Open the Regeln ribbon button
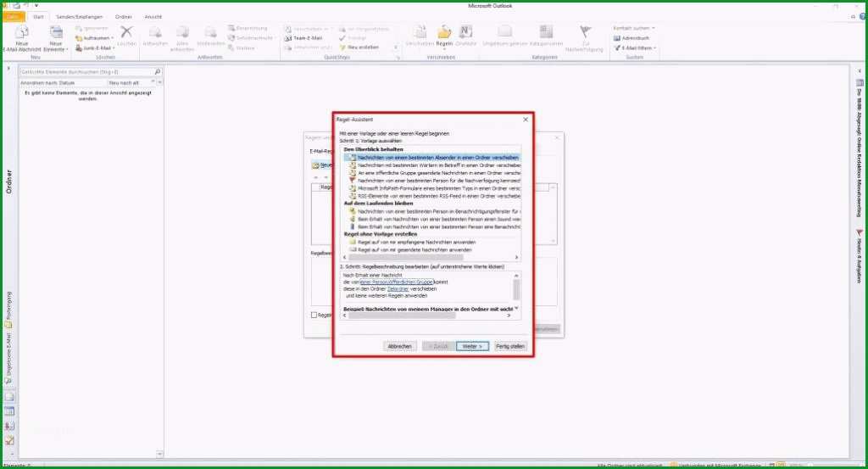Screen dimensions: 868x469 pos(444,37)
